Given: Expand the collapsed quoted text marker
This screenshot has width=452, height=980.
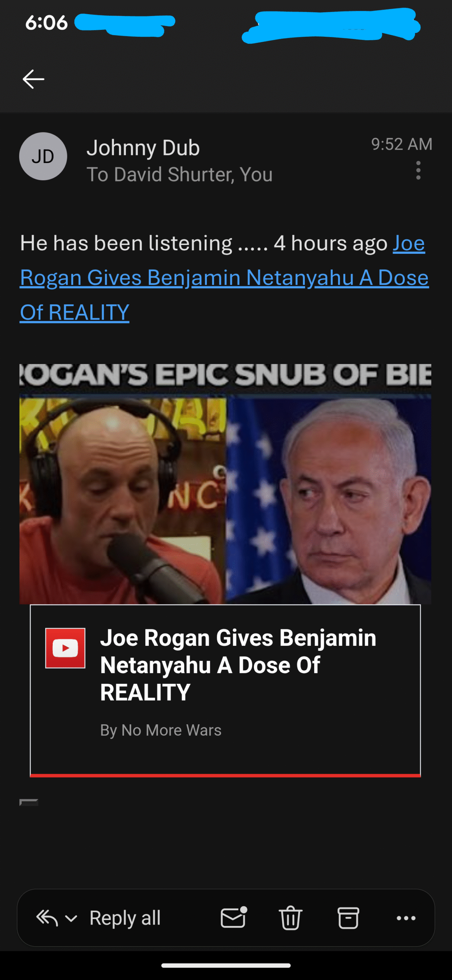Looking at the screenshot, I should pos(29,802).
